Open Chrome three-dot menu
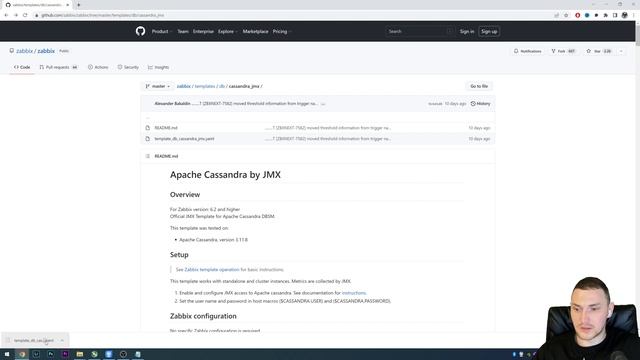Viewport: 640px width, 360px height. [634, 15]
